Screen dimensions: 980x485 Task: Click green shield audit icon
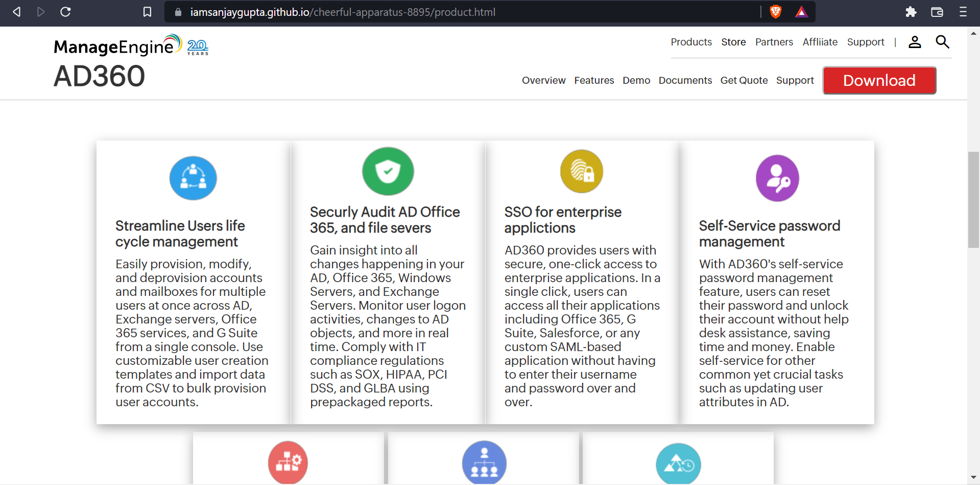[388, 171]
